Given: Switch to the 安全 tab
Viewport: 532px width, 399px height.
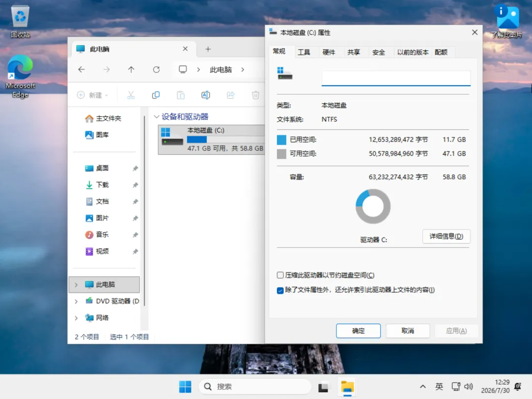Looking at the screenshot, I should (378, 52).
